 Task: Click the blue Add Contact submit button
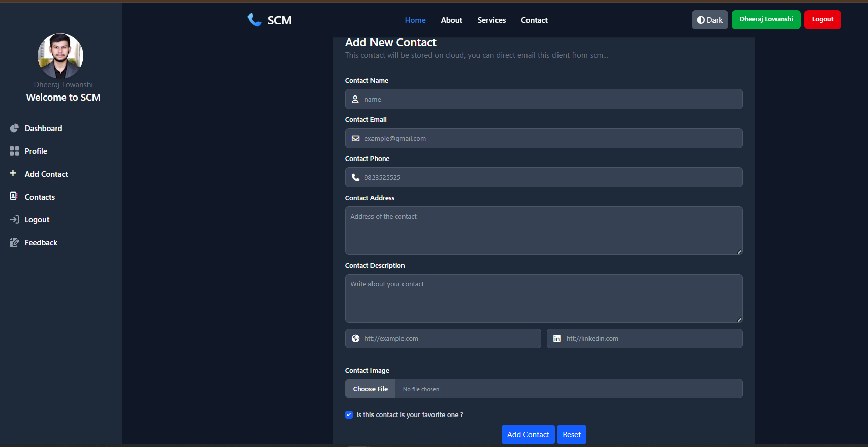528,434
